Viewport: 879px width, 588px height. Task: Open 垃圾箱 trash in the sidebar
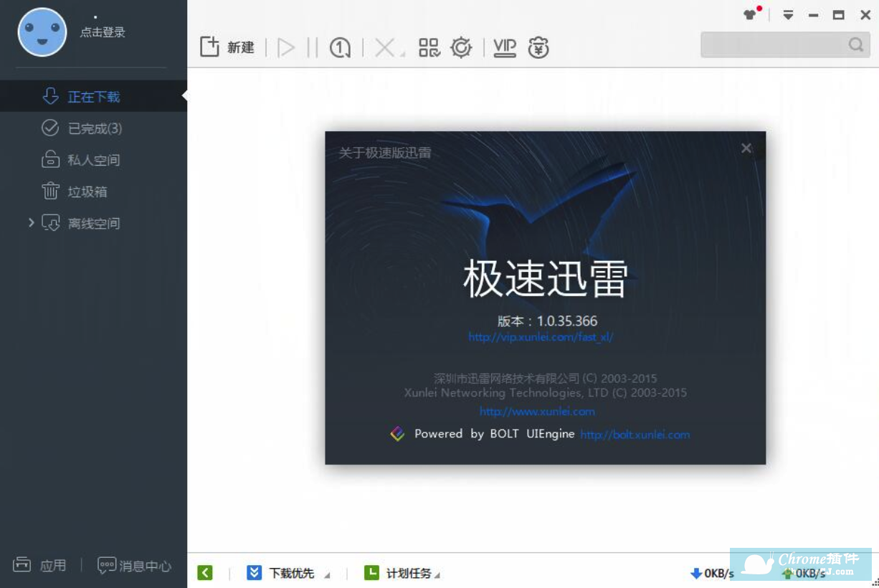pos(93,191)
